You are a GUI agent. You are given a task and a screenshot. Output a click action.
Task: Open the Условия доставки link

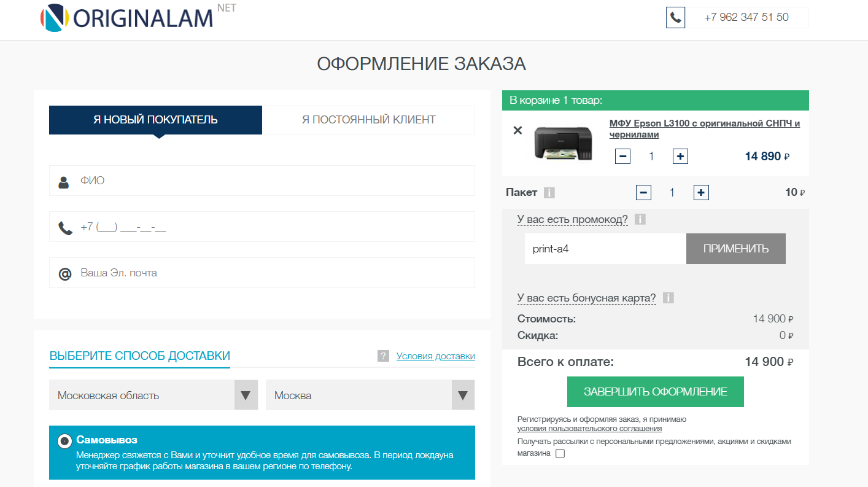click(x=436, y=356)
